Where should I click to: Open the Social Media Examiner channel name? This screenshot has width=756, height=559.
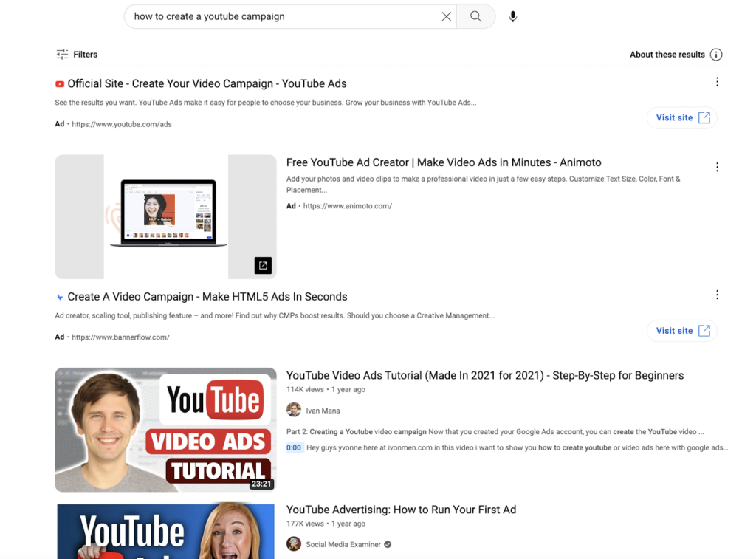coord(343,544)
